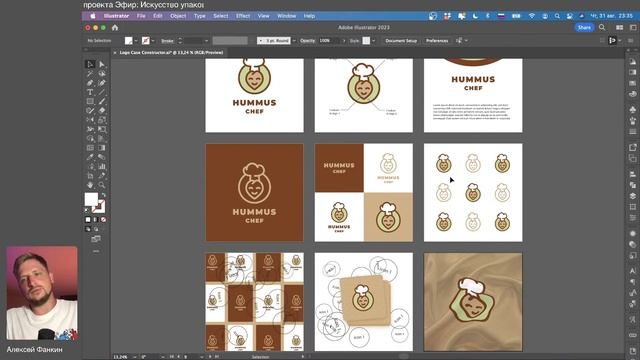Select the Artboard tool

[x=90, y=176]
